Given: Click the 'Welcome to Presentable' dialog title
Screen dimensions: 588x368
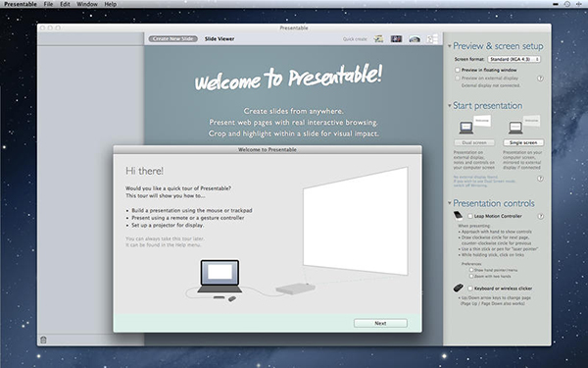Looking at the screenshot, I should (x=268, y=149).
